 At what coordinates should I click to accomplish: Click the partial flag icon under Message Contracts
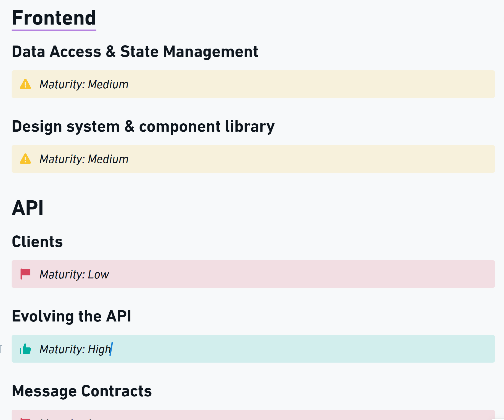pos(25,419)
